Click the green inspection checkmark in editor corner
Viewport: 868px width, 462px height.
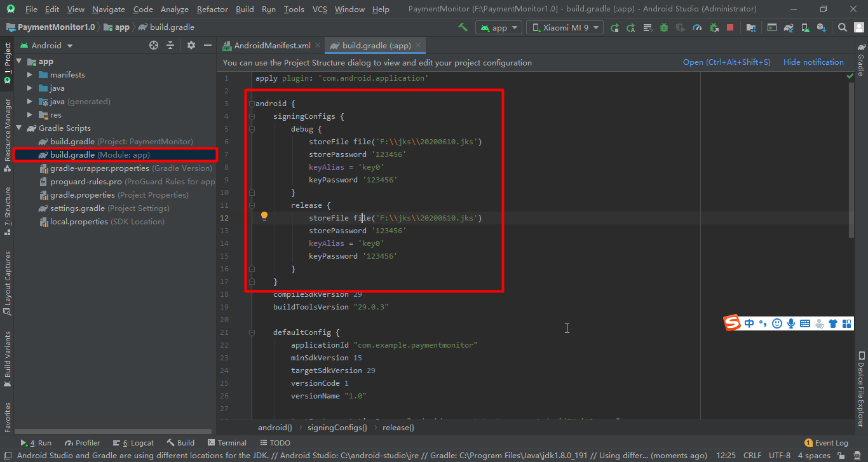coord(850,76)
